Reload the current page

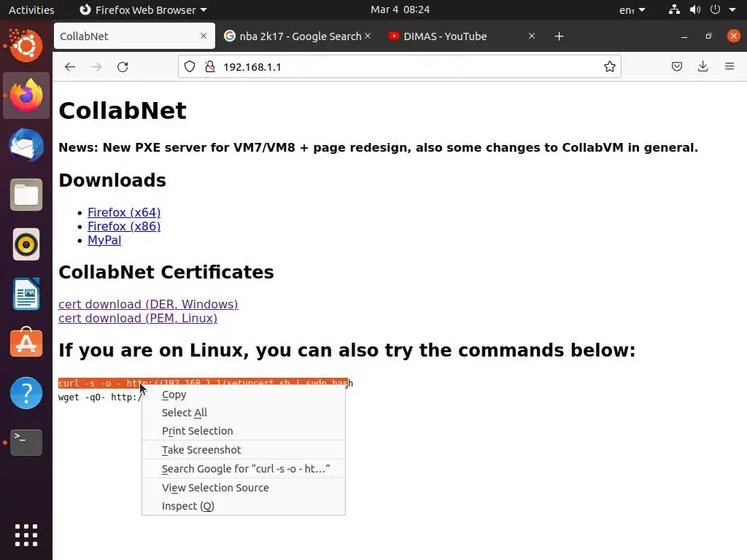[x=123, y=66]
